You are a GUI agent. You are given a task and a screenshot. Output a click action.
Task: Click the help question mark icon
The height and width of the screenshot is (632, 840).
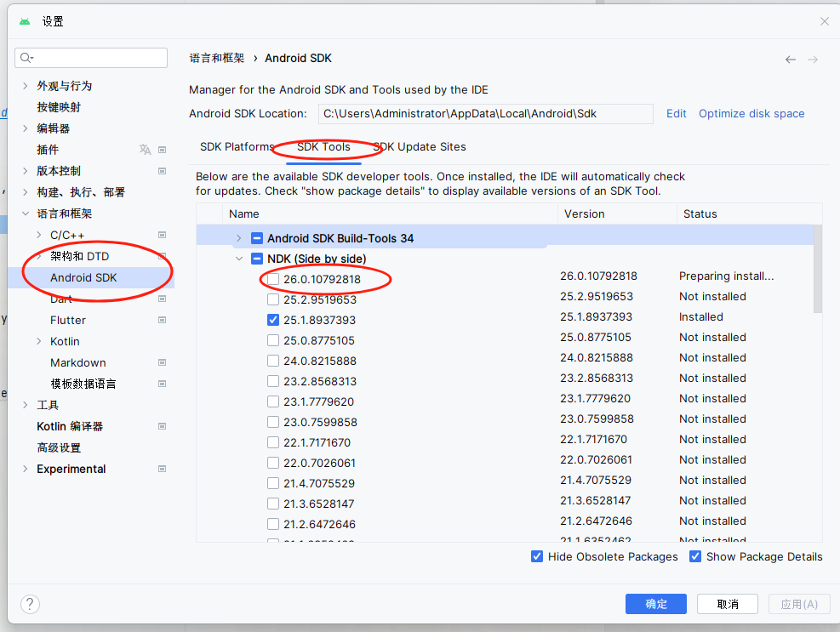[30, 604]
